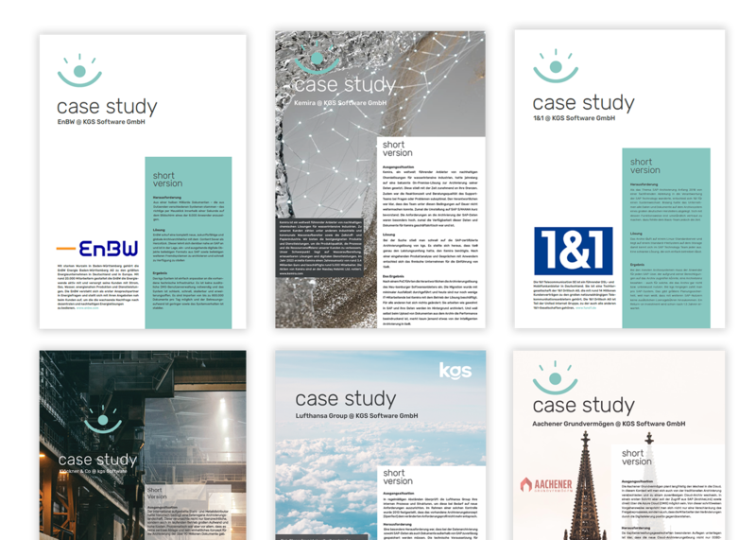Click the white kgs logo on Lufthansa cover

click(455, 371)
